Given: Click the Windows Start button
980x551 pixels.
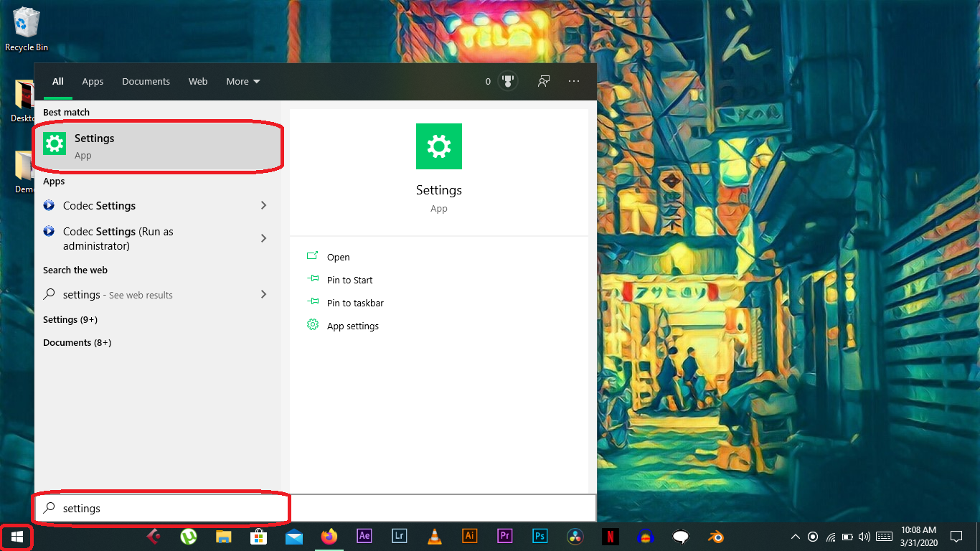Looking at the screenshot, I should pos(17,536).
